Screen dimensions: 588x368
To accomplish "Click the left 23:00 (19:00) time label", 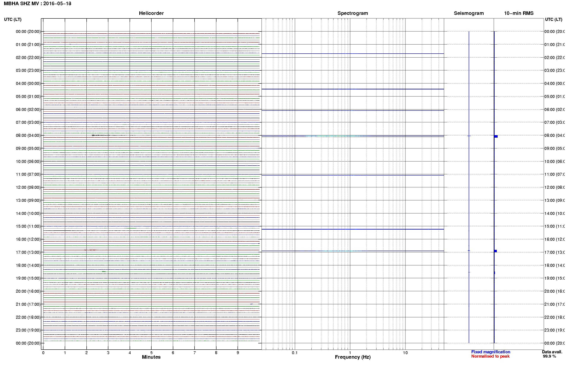I will click(x=28, y=330).
